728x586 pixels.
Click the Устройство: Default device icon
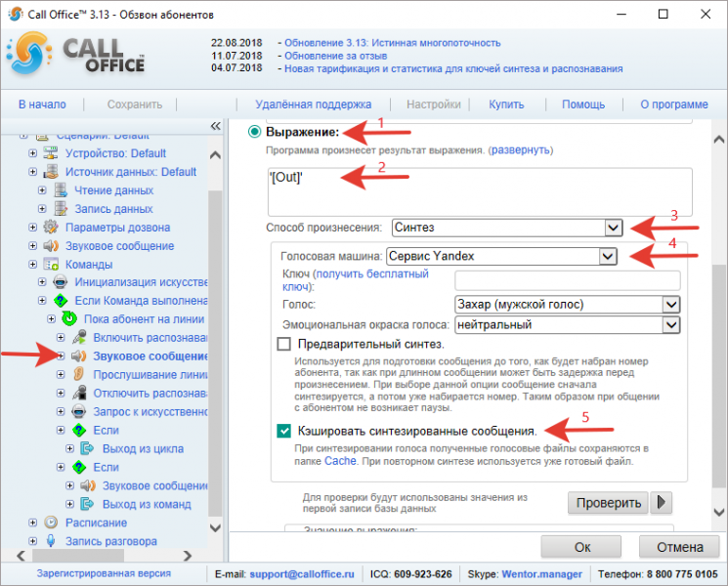click(x=51, y=152)
